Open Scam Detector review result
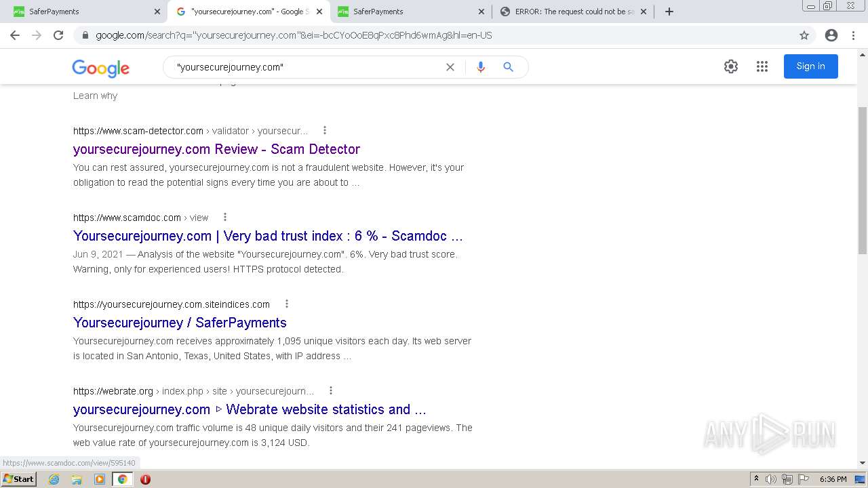 click(216, 149)
